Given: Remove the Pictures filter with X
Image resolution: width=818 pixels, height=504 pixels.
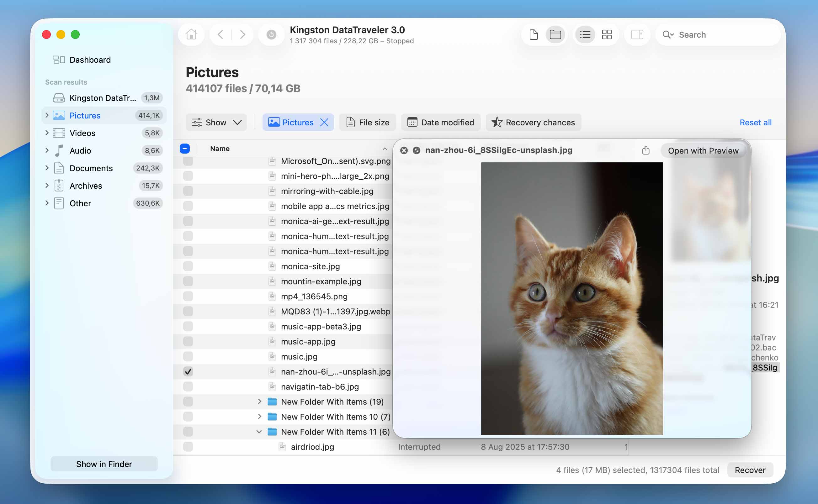Looking at the screenshot, I should click(324, 122).
